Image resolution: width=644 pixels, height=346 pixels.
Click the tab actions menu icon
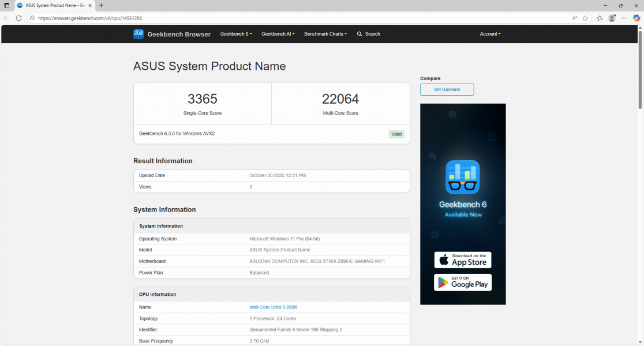click(7, 5)
